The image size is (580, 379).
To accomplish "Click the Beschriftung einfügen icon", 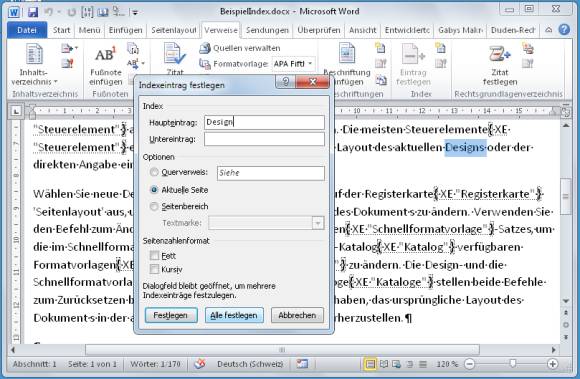I will (347, 54).
